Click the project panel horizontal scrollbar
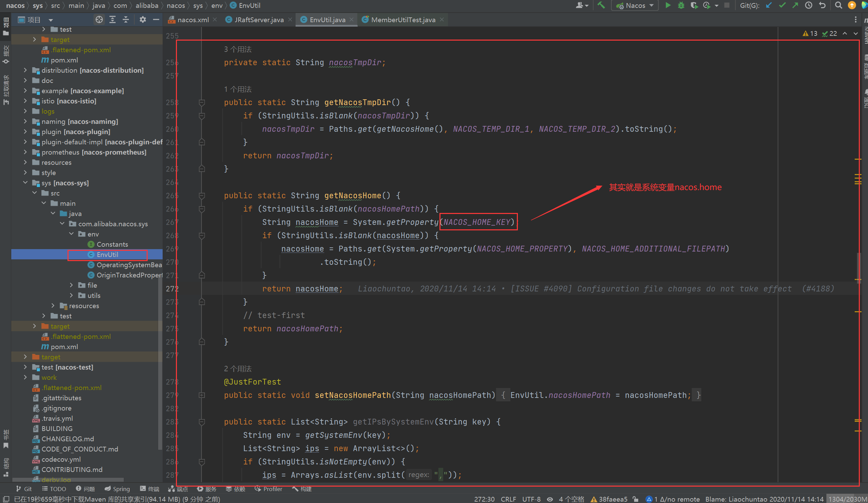868x503 pixels. [68, 479]
